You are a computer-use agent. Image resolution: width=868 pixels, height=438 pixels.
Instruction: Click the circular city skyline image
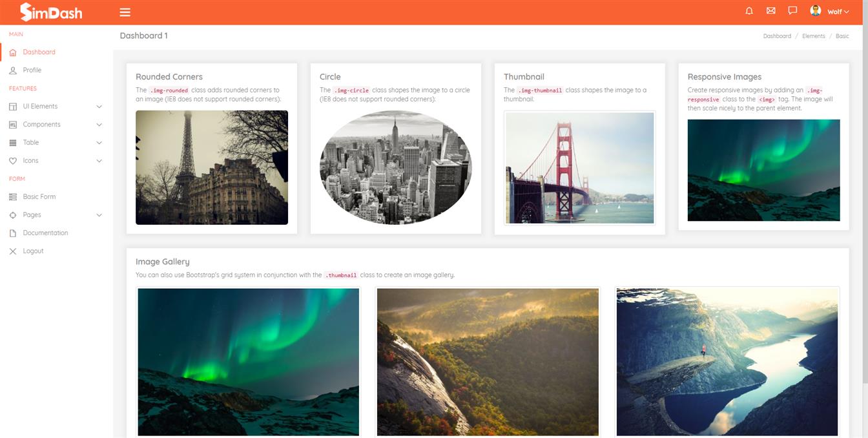(396, 167)
